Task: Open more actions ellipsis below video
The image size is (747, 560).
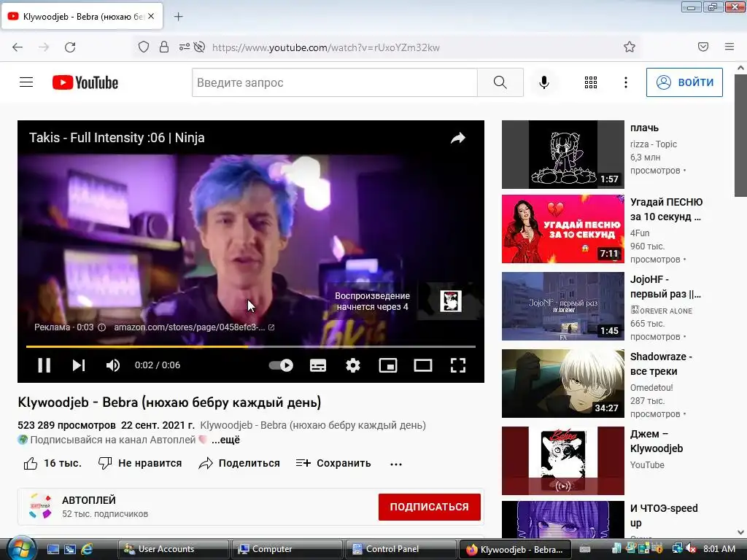Action: pyautogui.click(x=396, y=464)
